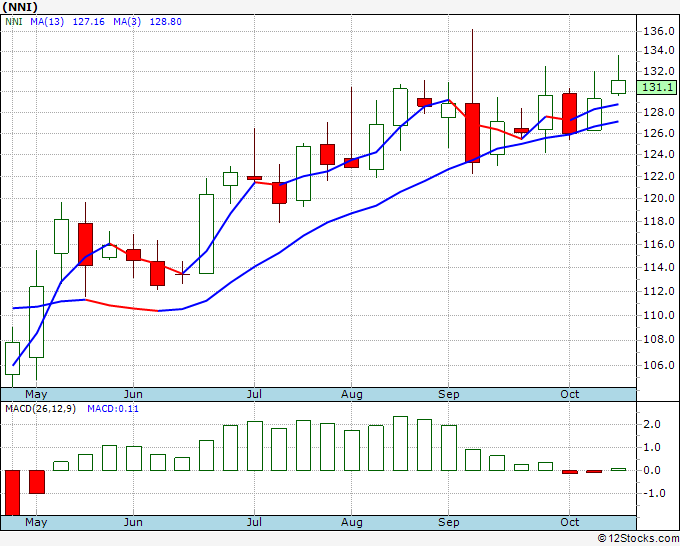Screen dimensions: 680x546
Task: Click the MACD(26,12,9) indicator label
Action: (x=40, y=409)
